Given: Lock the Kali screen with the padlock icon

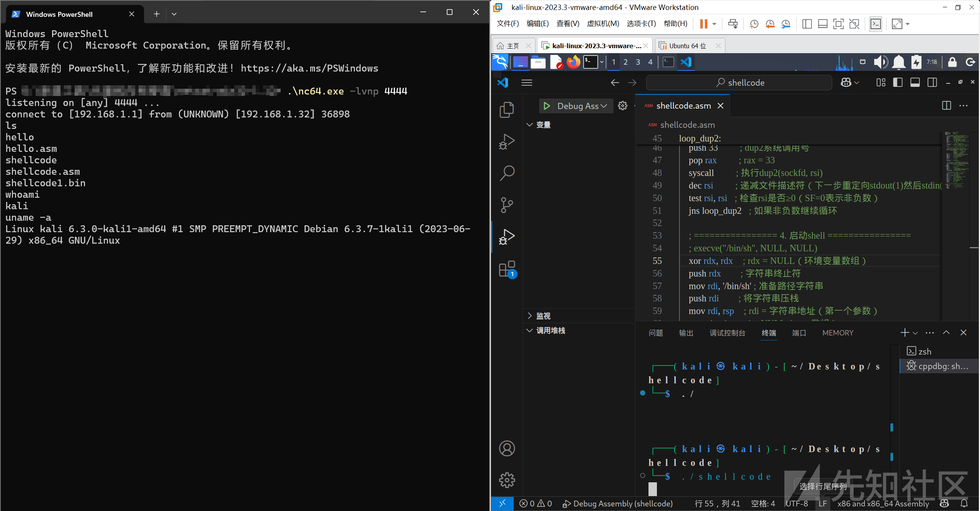Looking at the screenshot, I should (952, 62).
